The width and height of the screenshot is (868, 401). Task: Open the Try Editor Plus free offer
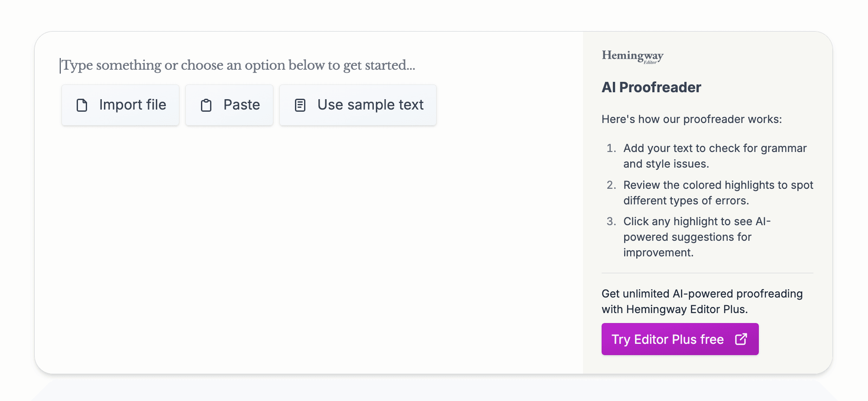click(x=667, y=339)
